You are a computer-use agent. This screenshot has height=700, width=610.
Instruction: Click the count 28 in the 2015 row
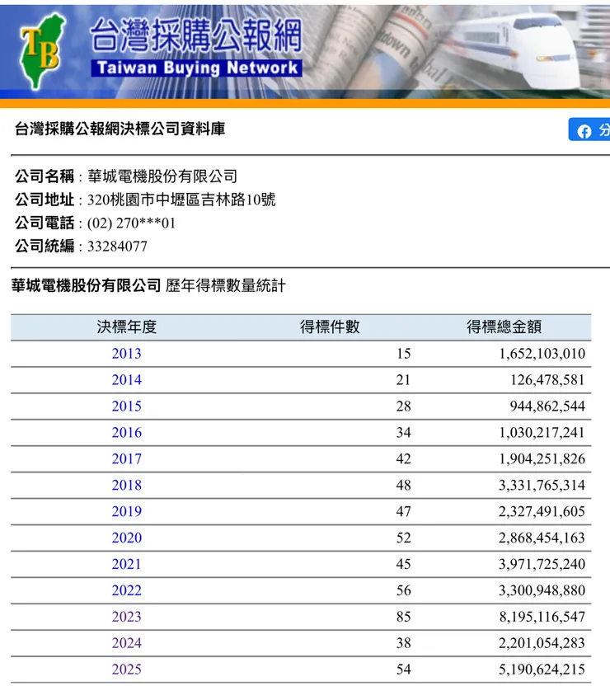[x=403, y=406]
